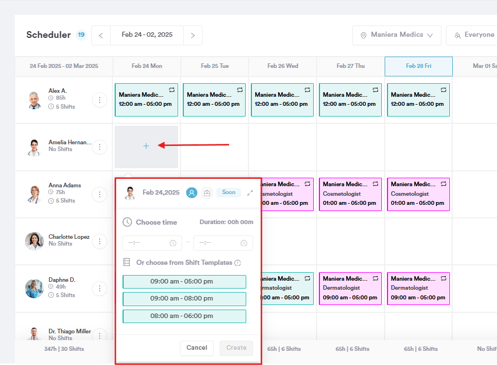The image size is (497, 365).
Task: Click the 19 badge beside Scheduler
Action: click(81, 35)
